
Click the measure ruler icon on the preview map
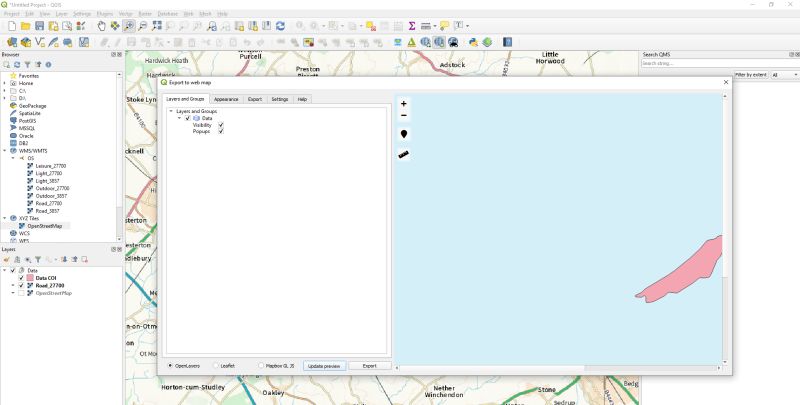404,155
